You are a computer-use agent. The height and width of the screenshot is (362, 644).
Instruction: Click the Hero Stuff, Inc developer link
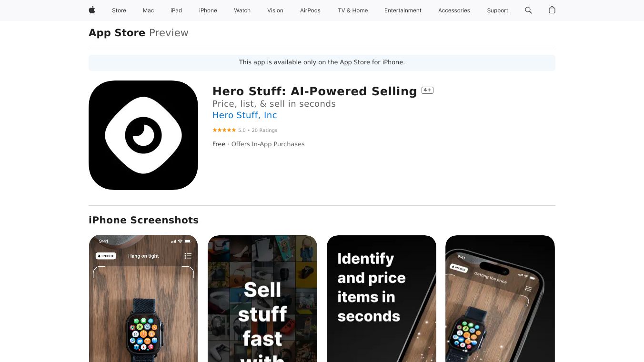click(244, 115)
